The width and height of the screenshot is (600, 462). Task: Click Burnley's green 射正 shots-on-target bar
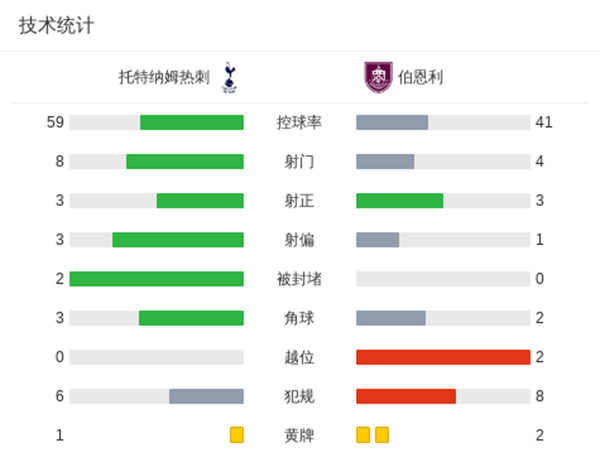(x=400, y=201)
